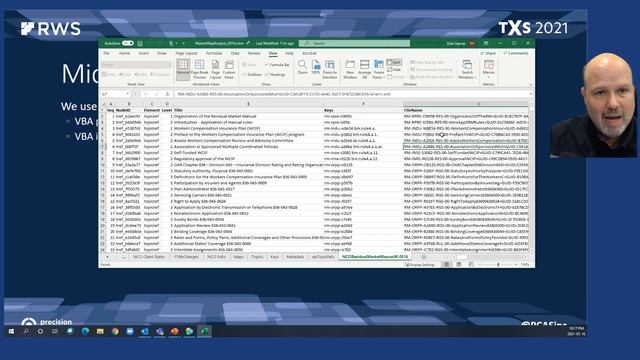Open a New Window
The image size is (640, 360).
coord(350,69)
